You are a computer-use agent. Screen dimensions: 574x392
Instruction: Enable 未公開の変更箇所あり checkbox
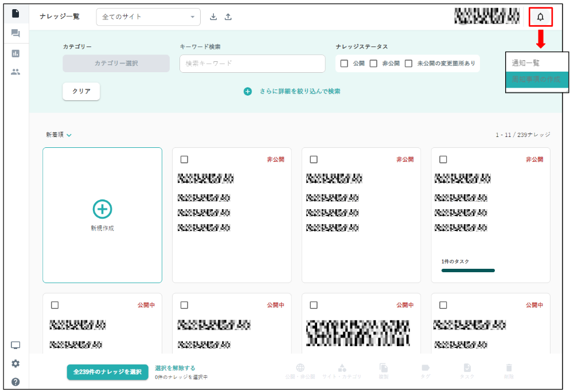[409, 64]
